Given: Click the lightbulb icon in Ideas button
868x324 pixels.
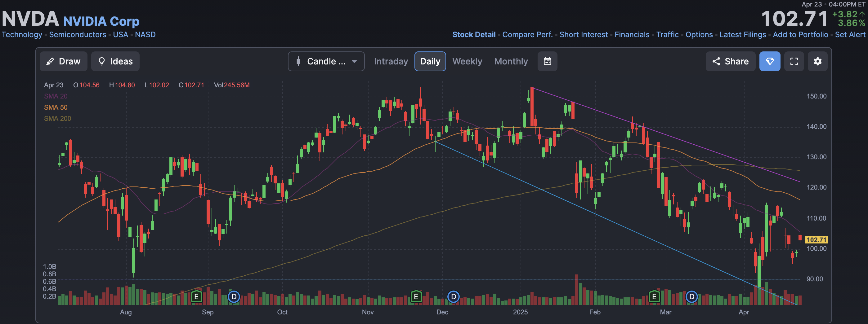Looking at the screenshot, I should click(101, 62).
